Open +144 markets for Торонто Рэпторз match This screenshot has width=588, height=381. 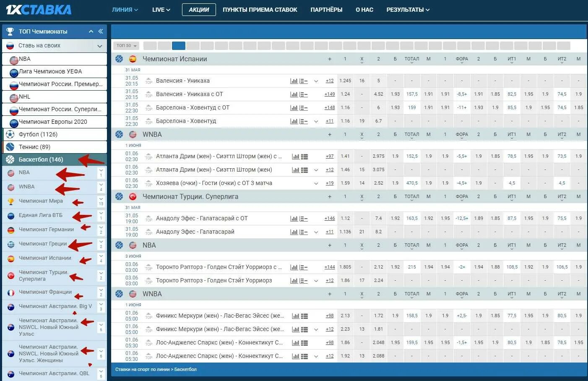330,267
